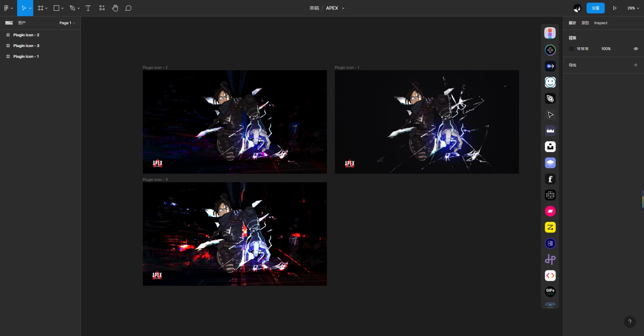Open the purple dP plugin icon
Viewport: 644px width, 336px height.
[x=550, y=260]
